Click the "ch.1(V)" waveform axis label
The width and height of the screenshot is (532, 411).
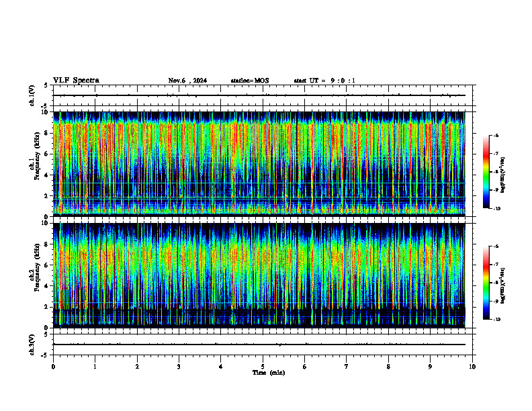tap(32, 95)
